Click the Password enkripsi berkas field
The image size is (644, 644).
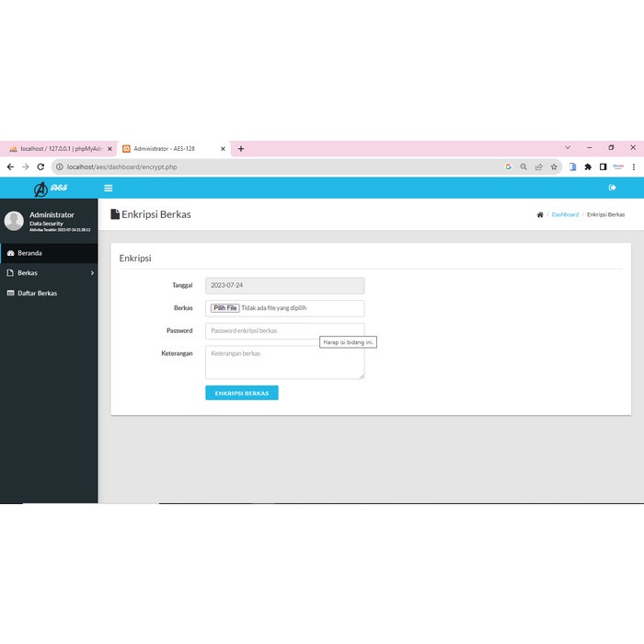[284, 331]
